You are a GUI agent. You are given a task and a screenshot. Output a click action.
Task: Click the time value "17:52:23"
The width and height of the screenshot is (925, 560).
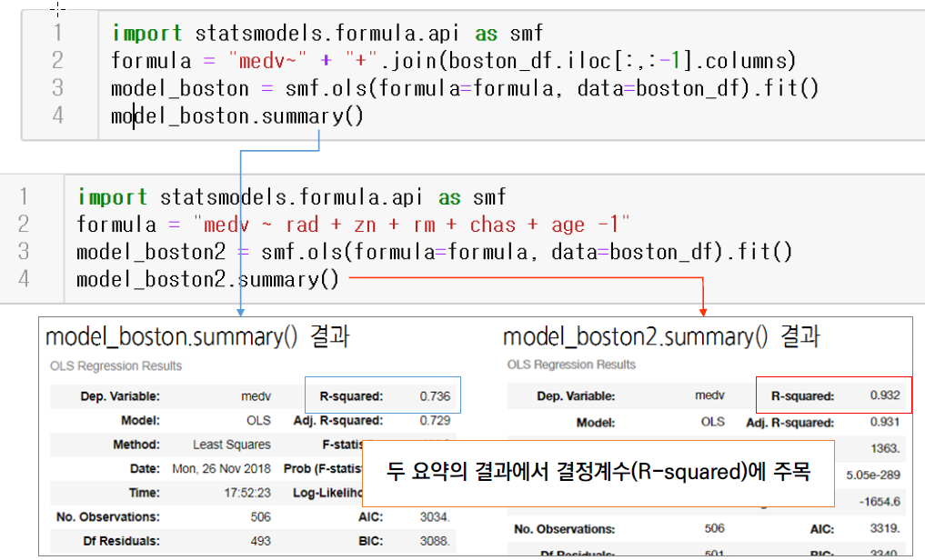(247, 493)
